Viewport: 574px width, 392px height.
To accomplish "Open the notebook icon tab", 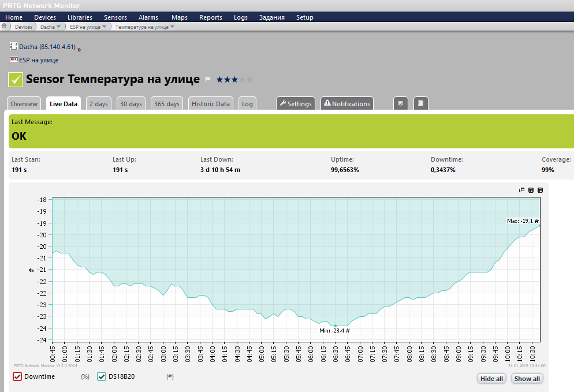I will tap(420, 103).
